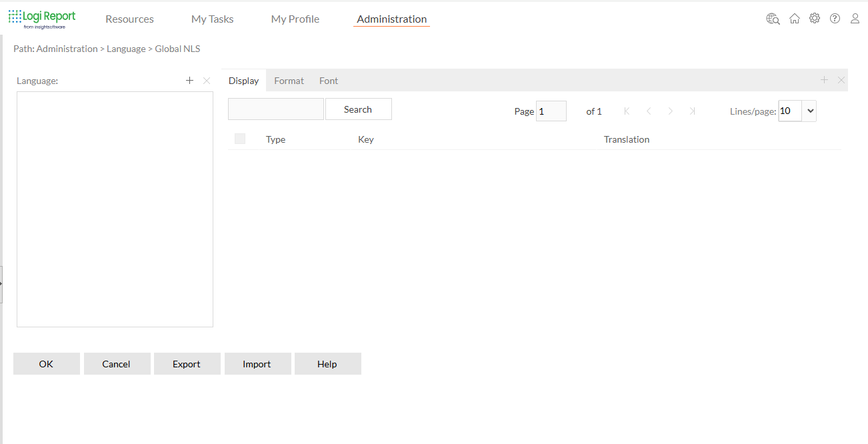
Task: Jump to the last page icon
Action: tap(692, 111)
